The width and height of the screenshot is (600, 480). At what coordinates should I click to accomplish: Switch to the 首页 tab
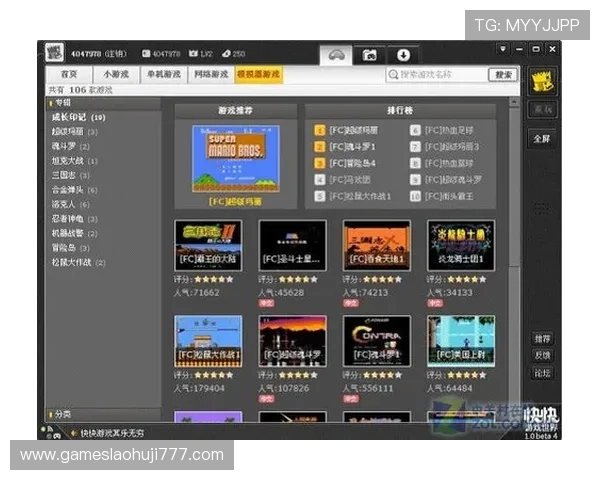[69, 74]
